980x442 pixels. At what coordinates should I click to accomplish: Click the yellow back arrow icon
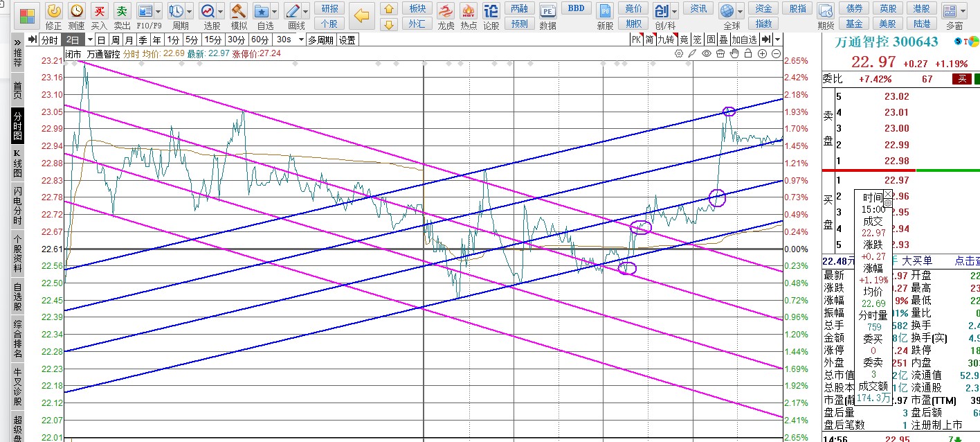point(362,15)
